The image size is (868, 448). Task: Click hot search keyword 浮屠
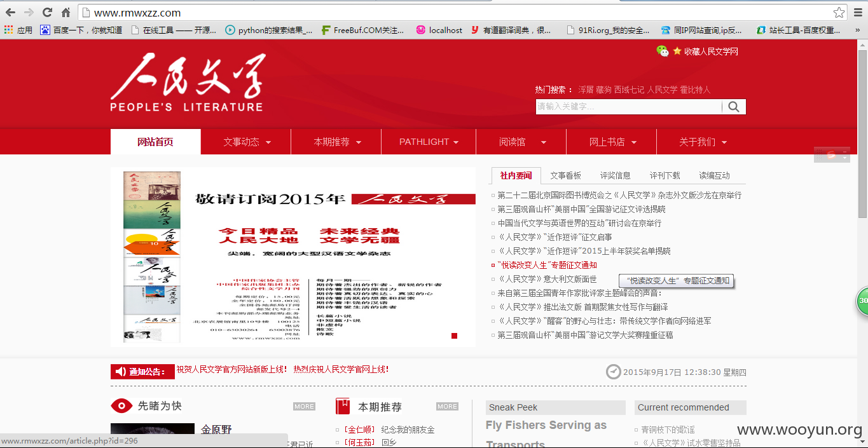[586, 90]
